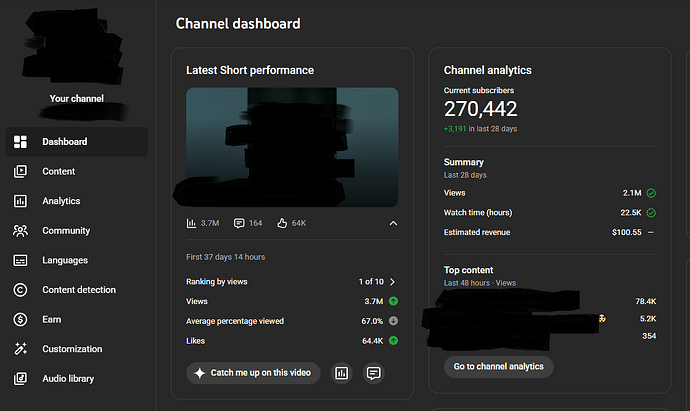Select Languages in the sidebar
The width and height of the screenshot is (690, 411).
click(77, 261)
